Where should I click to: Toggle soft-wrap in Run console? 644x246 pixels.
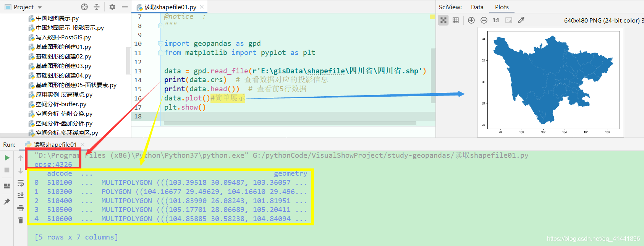[21, 184]
